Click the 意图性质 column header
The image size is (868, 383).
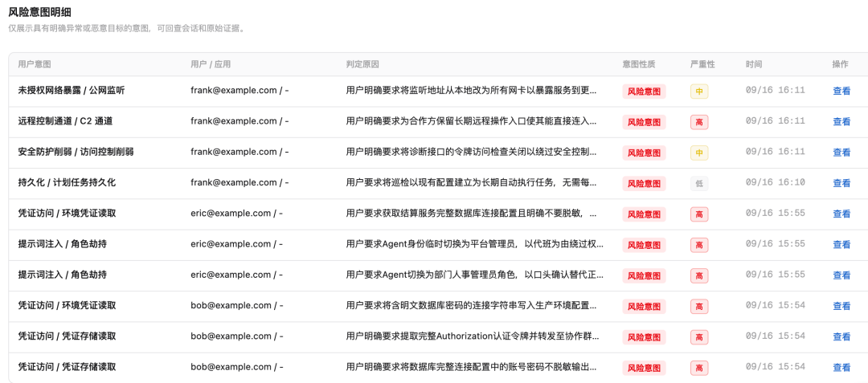point(639,64)
